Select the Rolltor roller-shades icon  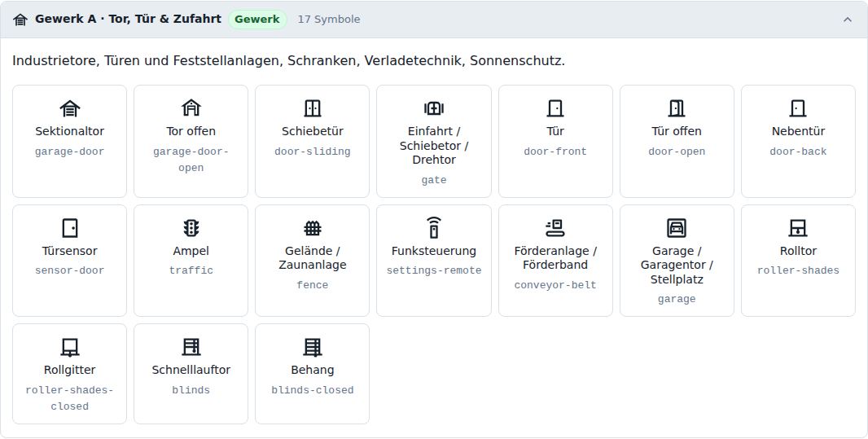pyautogui.click(x=798, y=228)
